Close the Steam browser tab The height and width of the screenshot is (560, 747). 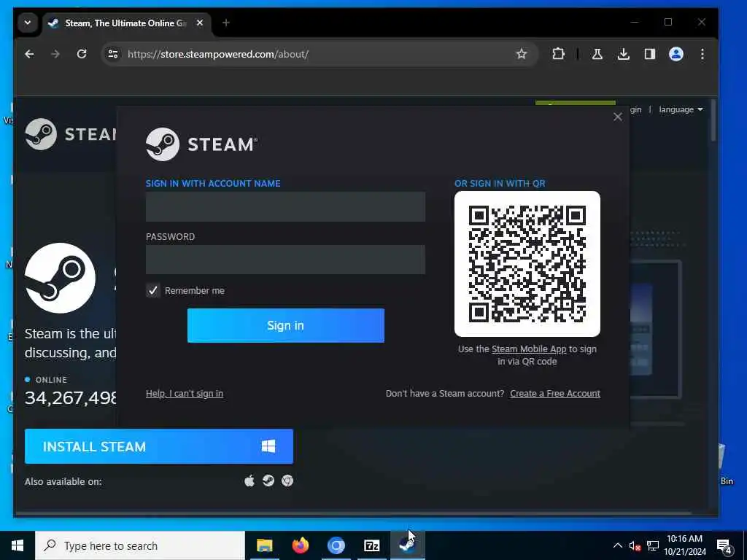pyautogui.click(x=200, y=23)
